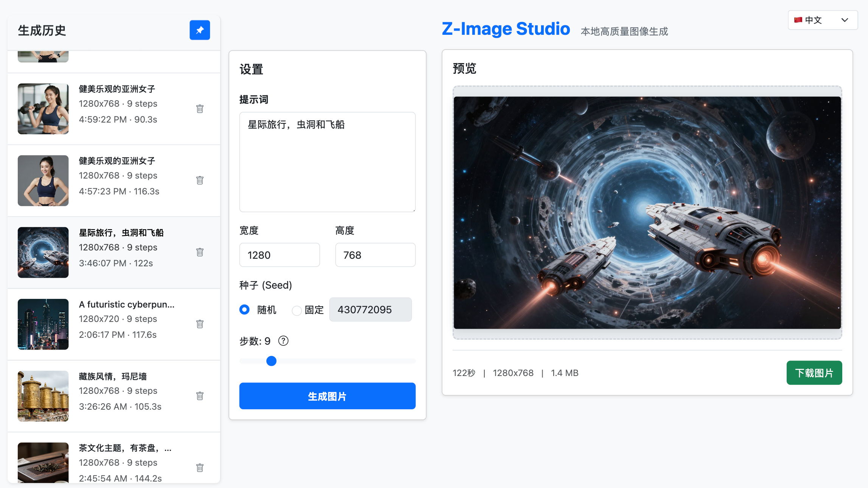Viewport: 868px width, 488px height.
Task: Select the 固定 seed option
Action: point(297,310)
